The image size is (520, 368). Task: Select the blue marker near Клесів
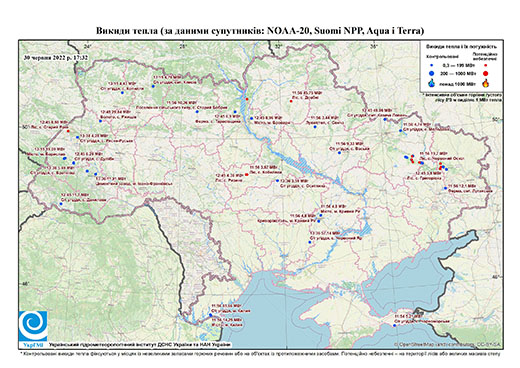coord(153,86)
